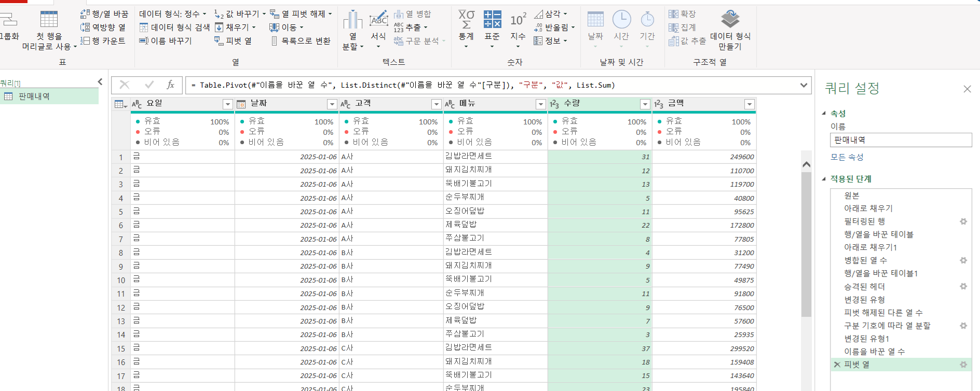Image resolution: width=980 pixels, height=391 pixels.
Task: Confirm formula with checkmark icon
Action: (x=149, y=85)
